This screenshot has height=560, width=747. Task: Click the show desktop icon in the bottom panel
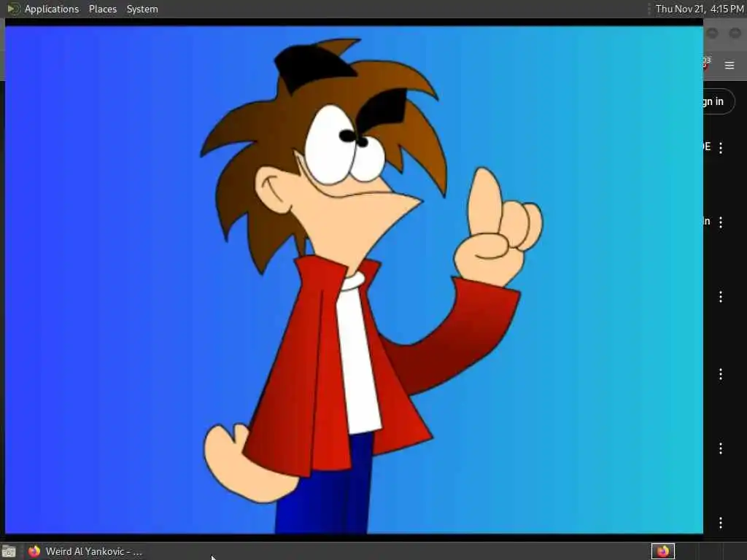click(9, 551)
